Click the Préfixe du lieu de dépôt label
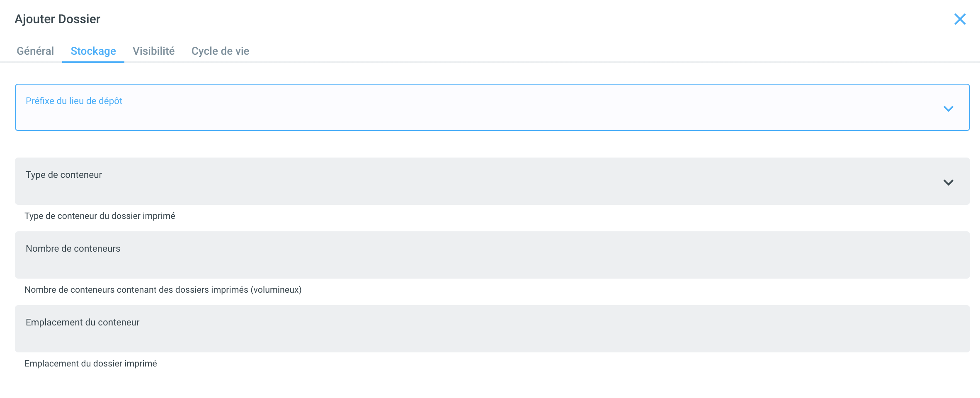This screenshot has width=980, height=398. point(74,101)
